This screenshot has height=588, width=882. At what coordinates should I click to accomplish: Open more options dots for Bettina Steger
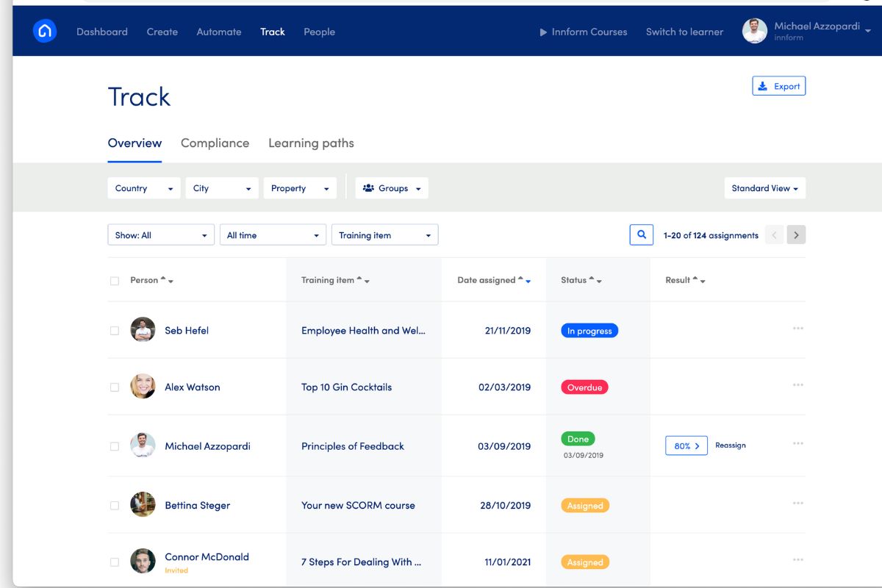click(798, 503)
